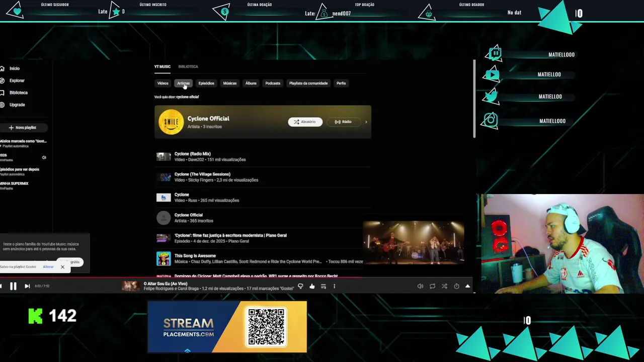
Task: Click the thumbs-up like icon in player bar
Action: (x=312, y=286)
